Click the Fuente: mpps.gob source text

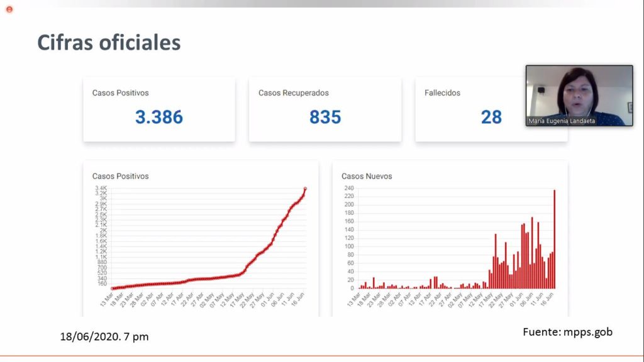[567, 332]
